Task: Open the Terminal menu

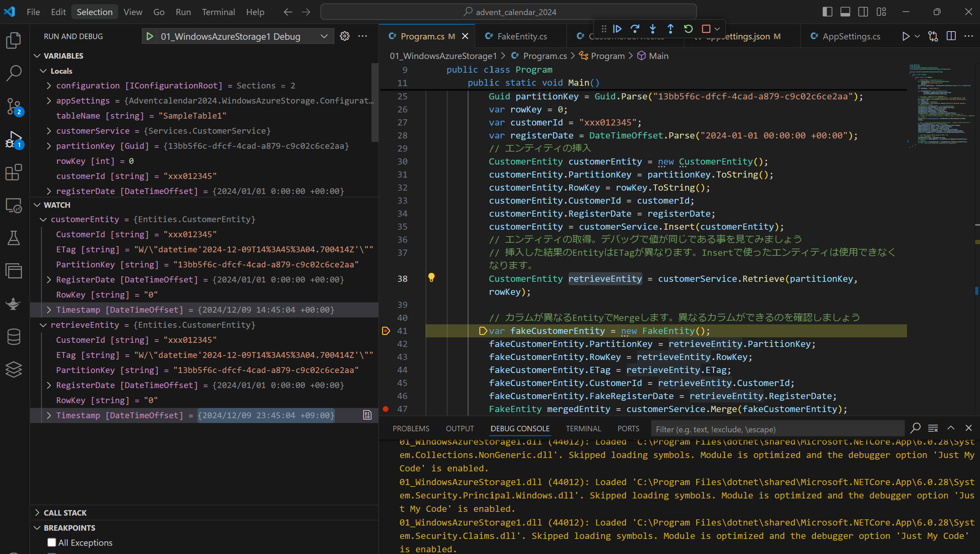Action: tap(218, 12)
